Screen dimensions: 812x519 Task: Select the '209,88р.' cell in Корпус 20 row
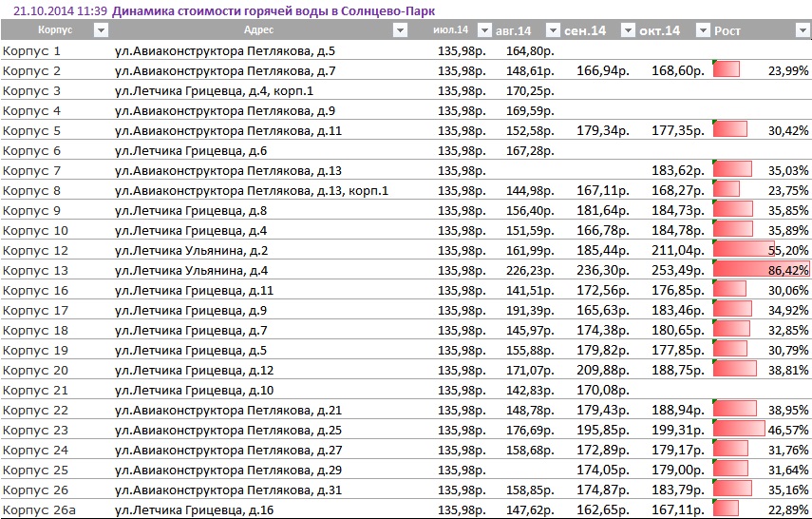pyautogui.click(x=603, y=370)
